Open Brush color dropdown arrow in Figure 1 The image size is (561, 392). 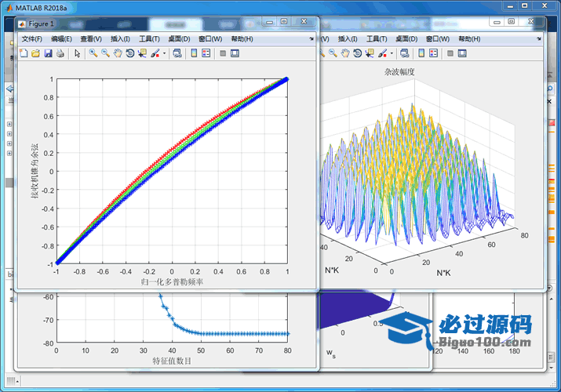164,53
